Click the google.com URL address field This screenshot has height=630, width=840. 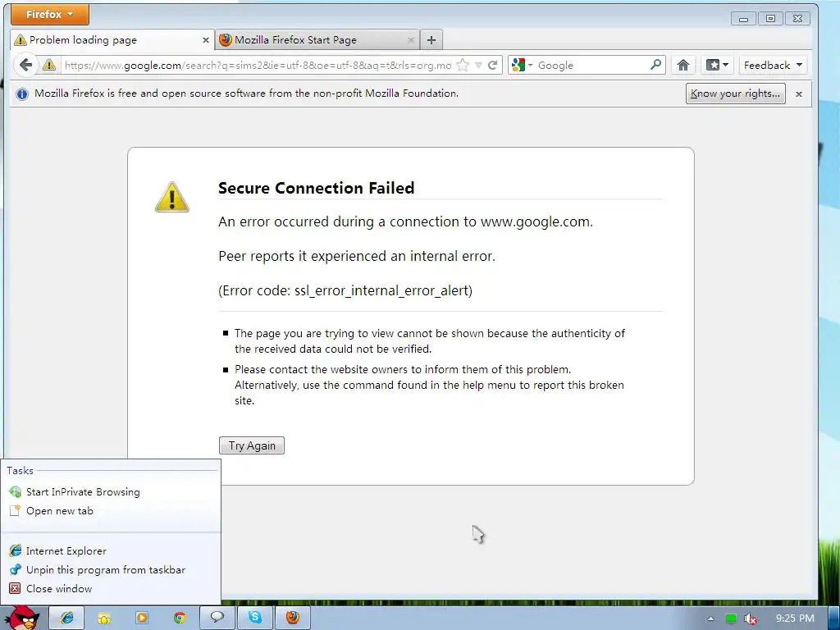tap(257, 66)
